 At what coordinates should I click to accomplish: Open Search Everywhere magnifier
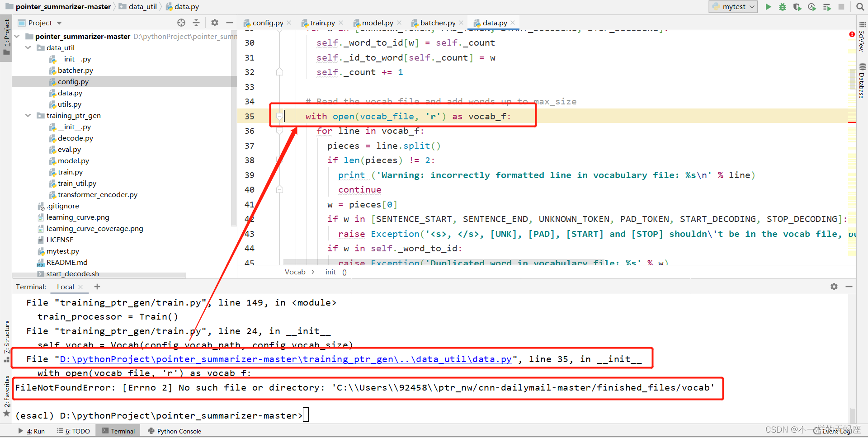(x=860, y=7)
